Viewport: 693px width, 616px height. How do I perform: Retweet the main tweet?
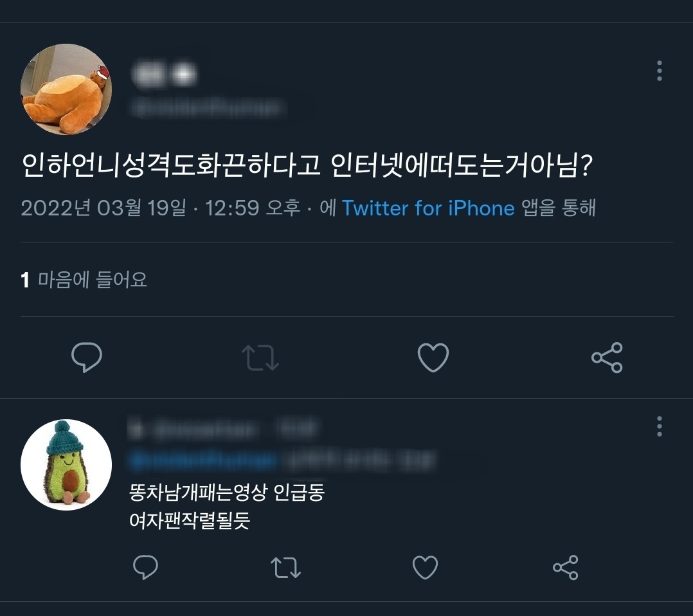click(x=260, y=358)
